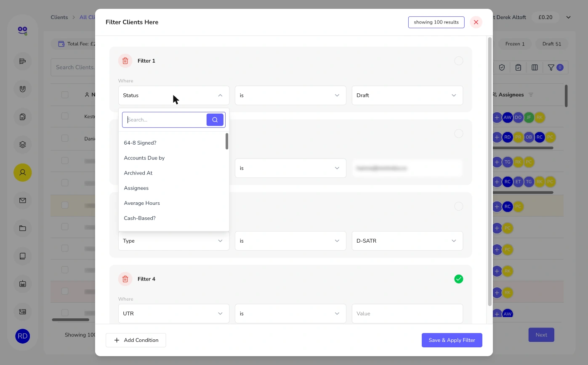This screenshot has height=365, width=588.
Task: Open the Filter 1 'is' operator dropdown
Action: tap(290, 95)
